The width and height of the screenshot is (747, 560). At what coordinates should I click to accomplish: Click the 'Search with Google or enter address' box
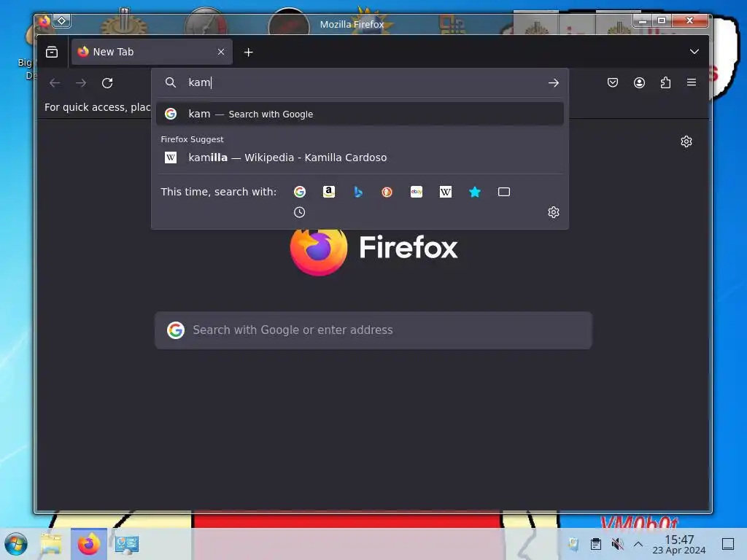point(373,330)
